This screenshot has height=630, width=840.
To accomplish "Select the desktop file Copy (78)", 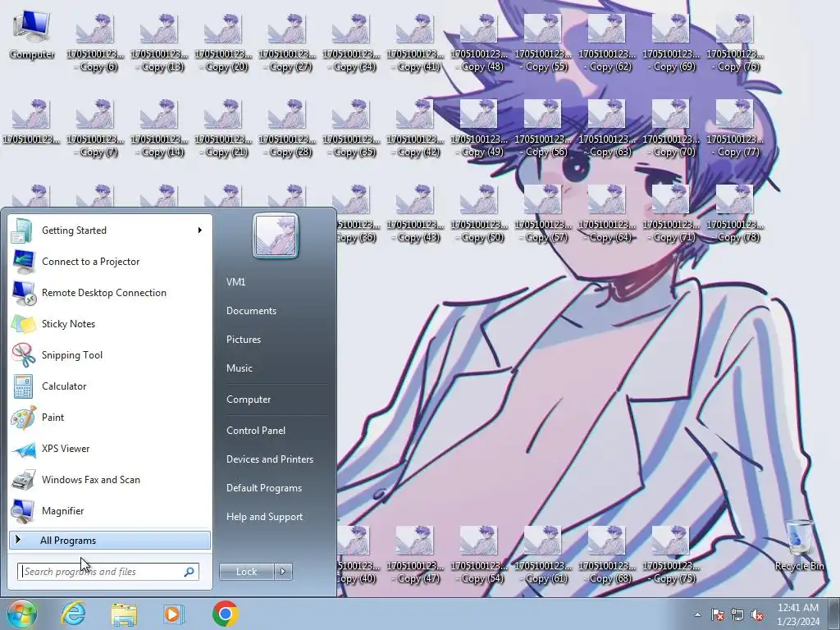I will click(x=735, y=213).
